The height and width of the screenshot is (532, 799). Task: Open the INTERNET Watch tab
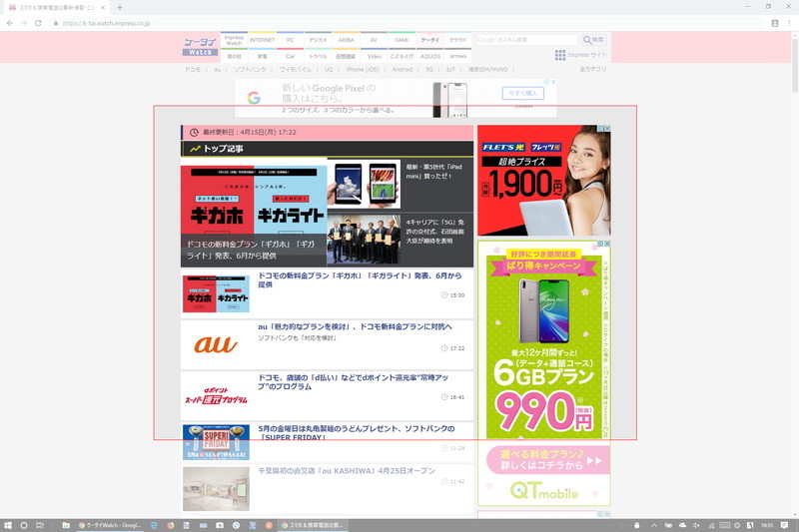[262, 40]
